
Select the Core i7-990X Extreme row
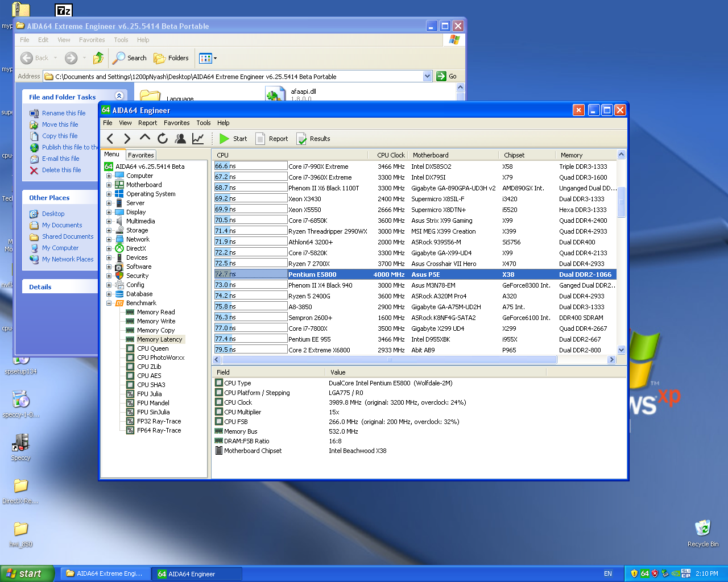point(415,167)
